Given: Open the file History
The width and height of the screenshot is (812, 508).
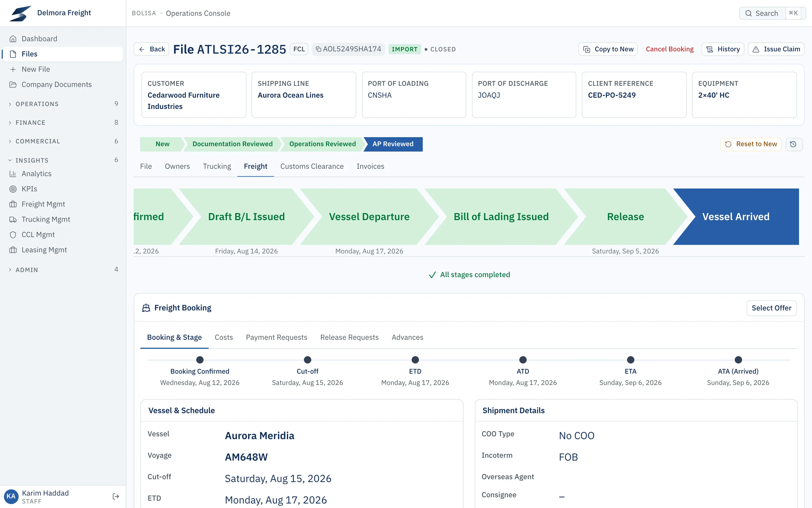Looking at the screenshot, I should [x=723, y=49].
